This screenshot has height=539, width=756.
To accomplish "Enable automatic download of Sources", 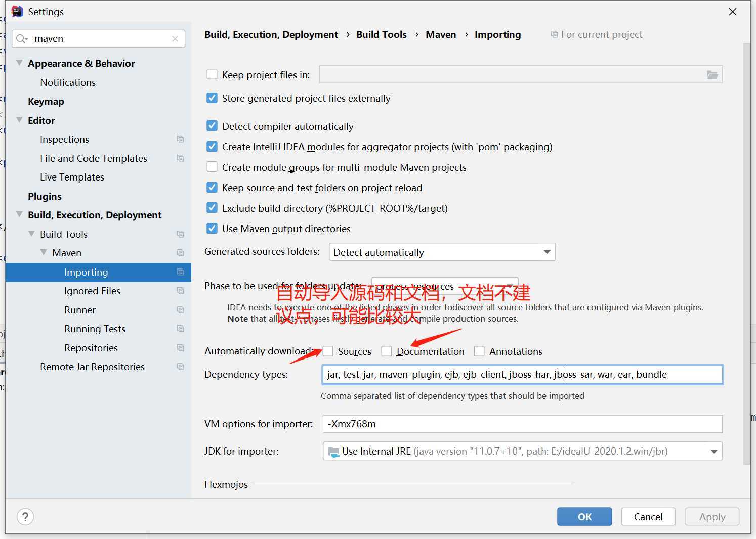I will (328, 351).
